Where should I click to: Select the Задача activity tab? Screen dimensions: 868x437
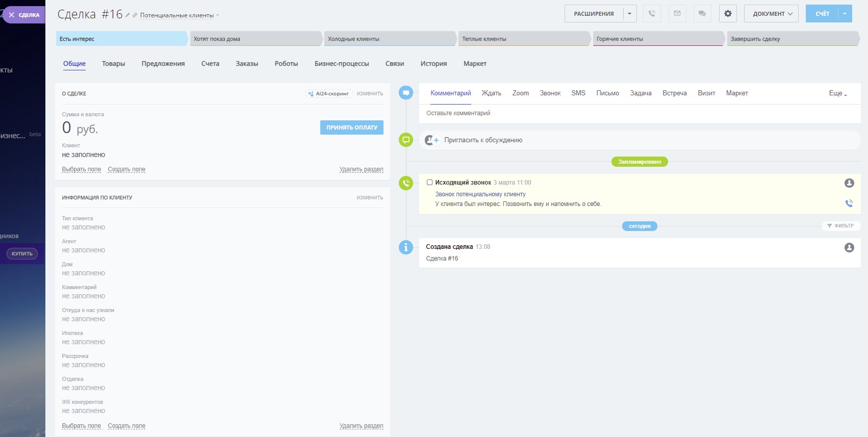[641, 93]
